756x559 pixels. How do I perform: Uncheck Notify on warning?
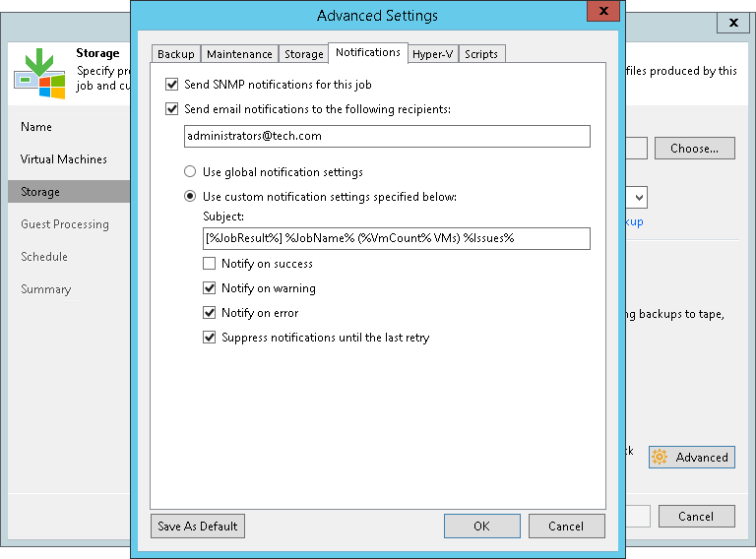[210, 288]
